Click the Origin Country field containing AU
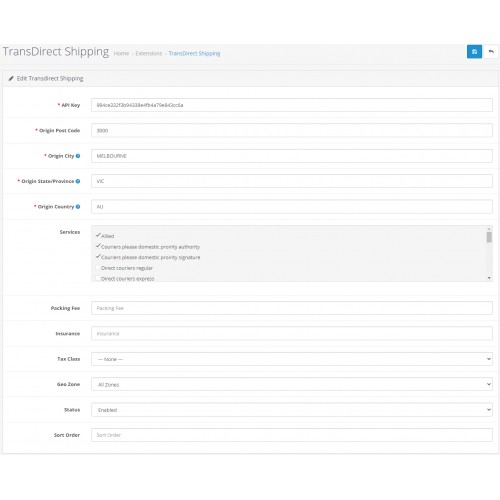500x500 pixels. pyautogui.click(x=292, y=206)
